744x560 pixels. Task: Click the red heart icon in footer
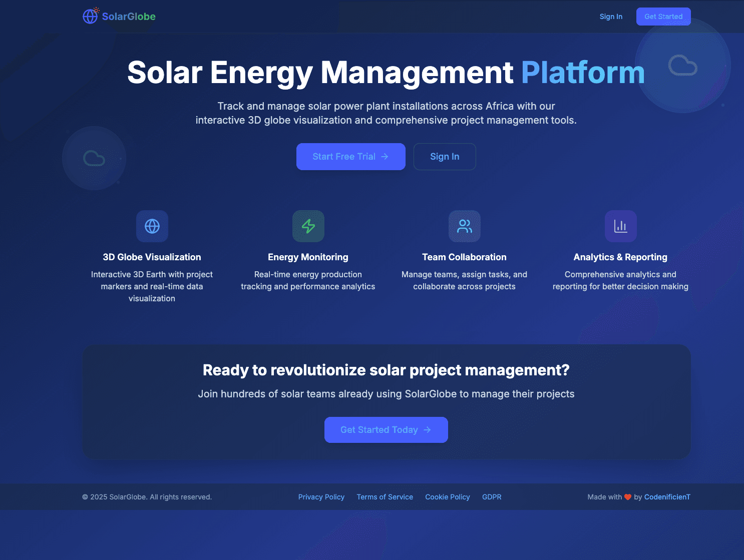point(628,497)
